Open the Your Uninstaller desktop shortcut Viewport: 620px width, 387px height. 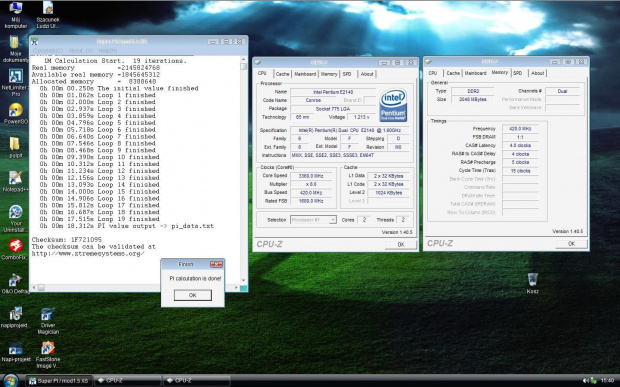point(15,218)
